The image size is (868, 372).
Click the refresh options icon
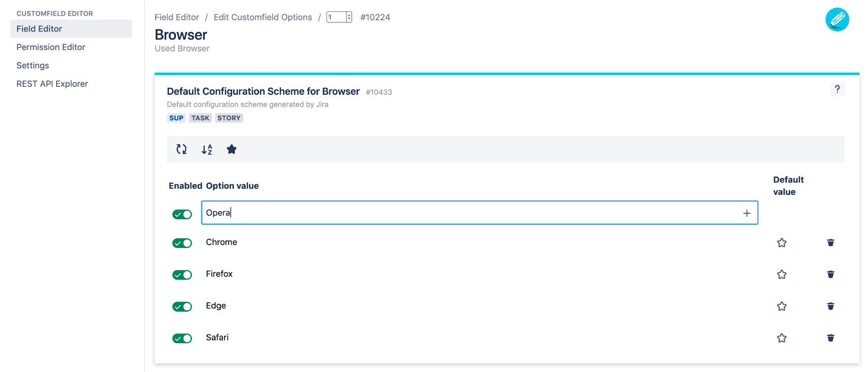point(181,149)
